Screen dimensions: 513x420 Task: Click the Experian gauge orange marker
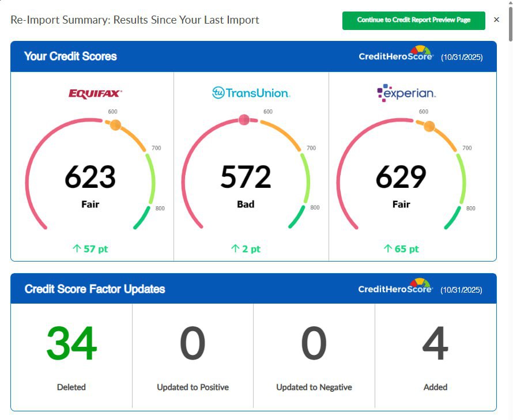coord(429,126)
